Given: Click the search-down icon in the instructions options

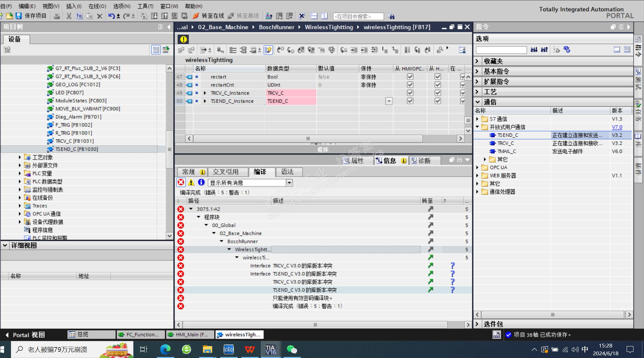Looking at the screenshot, I should coord(534,50).
